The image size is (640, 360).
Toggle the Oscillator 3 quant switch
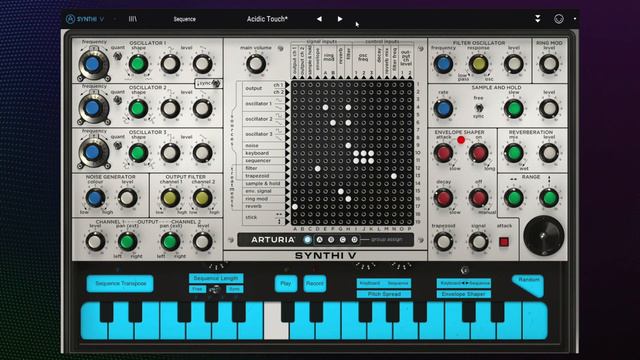(x=118, y=145)
